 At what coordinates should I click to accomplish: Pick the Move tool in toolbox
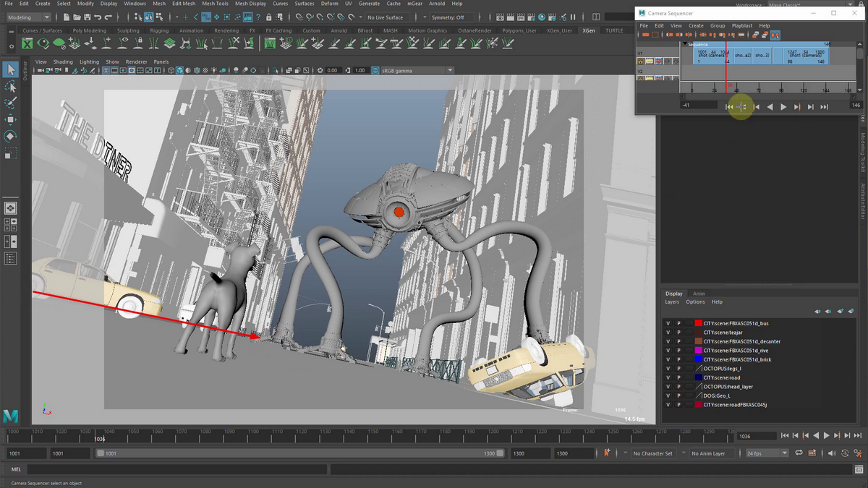(10, 119)
